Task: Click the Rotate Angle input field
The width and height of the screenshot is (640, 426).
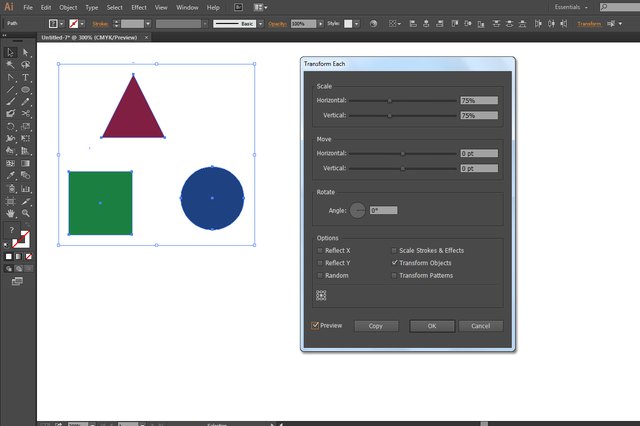Action: pyautogui.click(x=384, y=211)
